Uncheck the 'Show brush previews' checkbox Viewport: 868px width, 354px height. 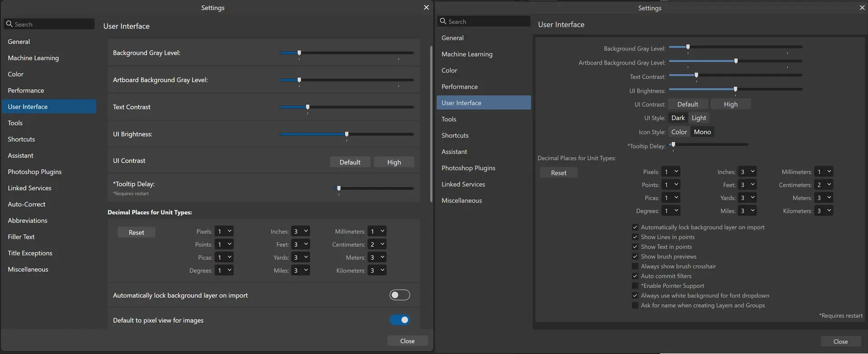click(635, 256)
